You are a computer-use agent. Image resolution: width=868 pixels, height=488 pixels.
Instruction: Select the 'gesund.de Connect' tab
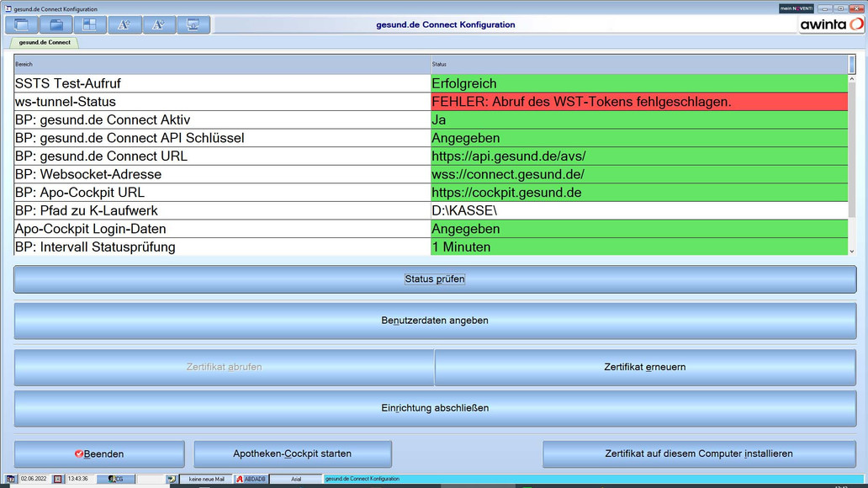coord(45,42)
